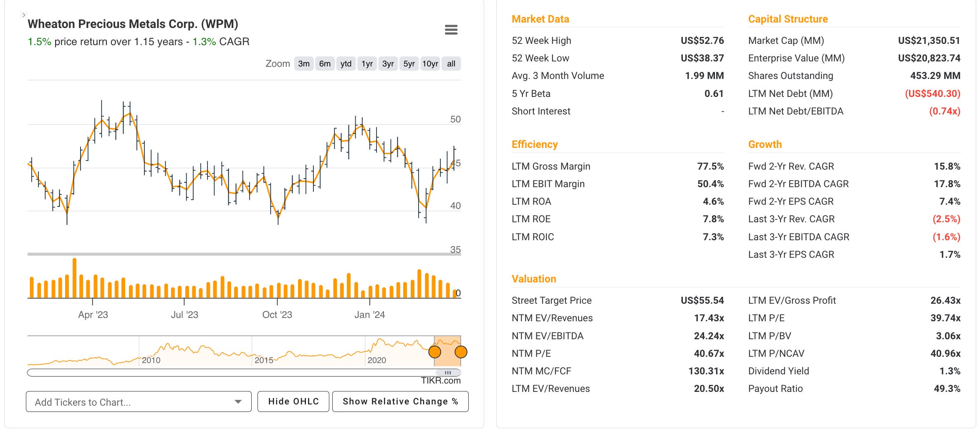Click the Growth section heading

(765, 145)
